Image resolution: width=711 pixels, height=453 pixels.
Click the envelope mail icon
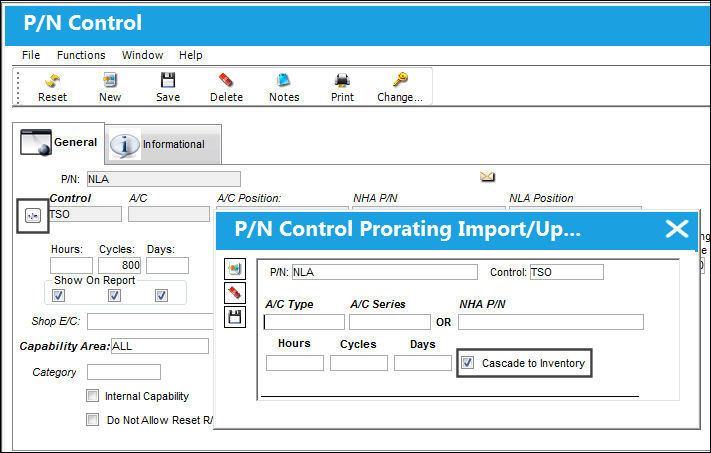[487, 176]
